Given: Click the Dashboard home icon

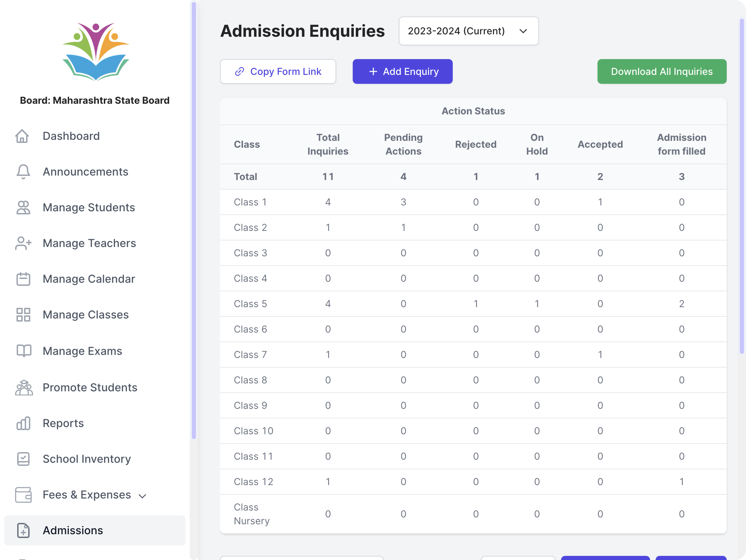Looking at the screenshot, I should (22, 136).
